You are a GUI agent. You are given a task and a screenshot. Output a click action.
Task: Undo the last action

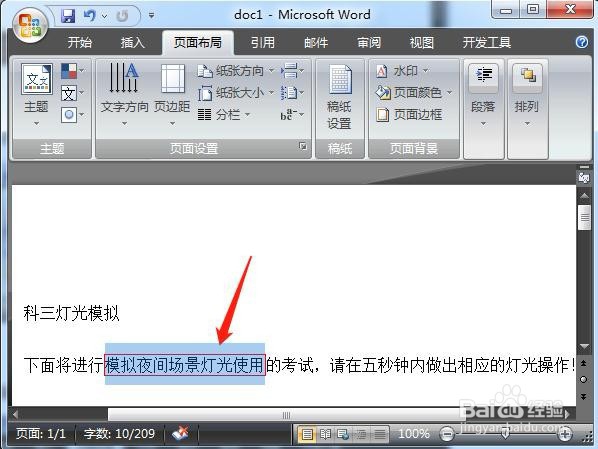click(x=89, y=16)
